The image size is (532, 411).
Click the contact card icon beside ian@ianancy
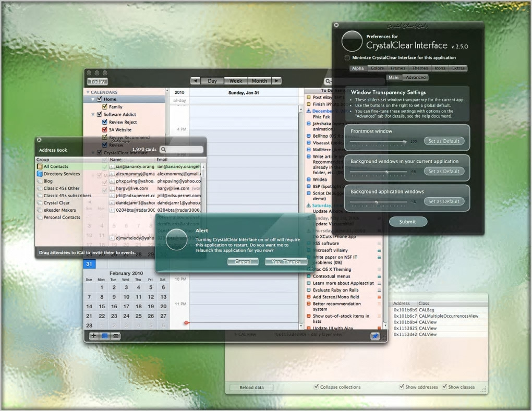coord(112,166)
